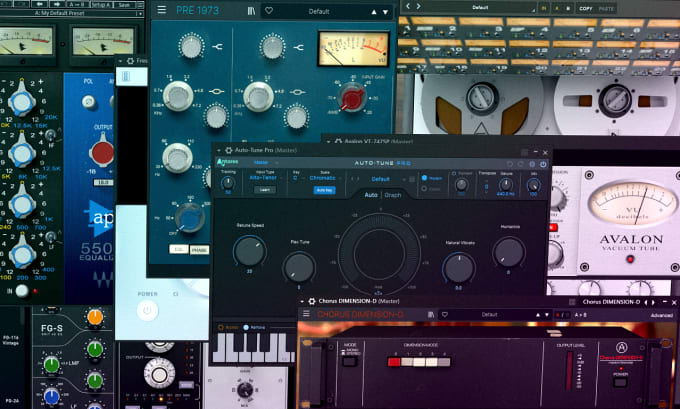Load previous Chorus DIMENSION-D preset up arrow
The height and width of the screenshot is (409, 680).
pyautogui.click(x=538, y=315)
